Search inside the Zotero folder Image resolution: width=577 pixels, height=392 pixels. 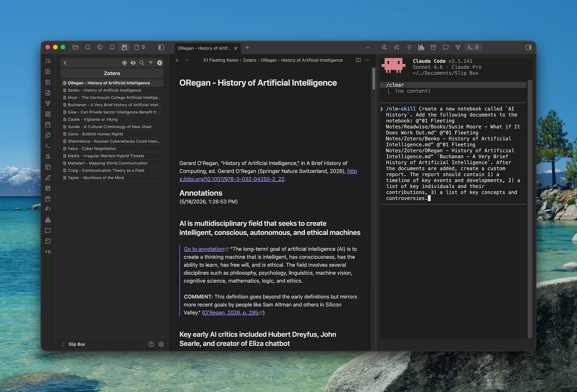click(x=142, y=63)
